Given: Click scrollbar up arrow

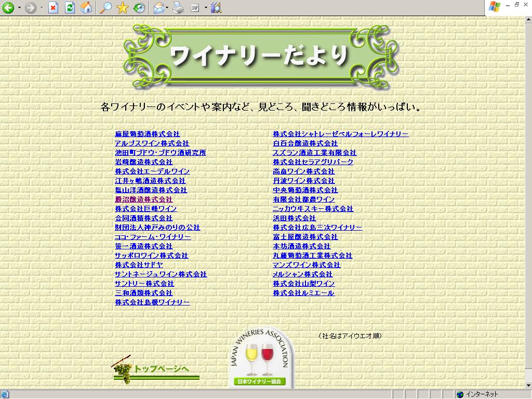Looking at the screenshot, I should [528, 20].
